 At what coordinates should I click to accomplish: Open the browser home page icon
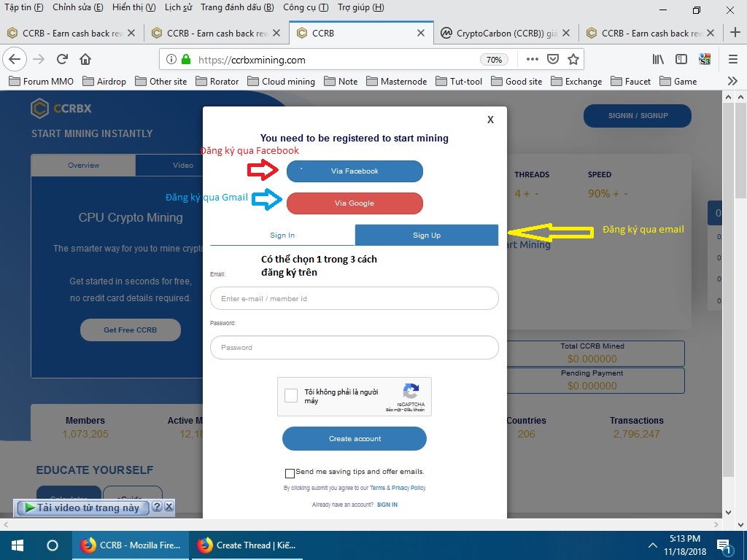[85, 59]
